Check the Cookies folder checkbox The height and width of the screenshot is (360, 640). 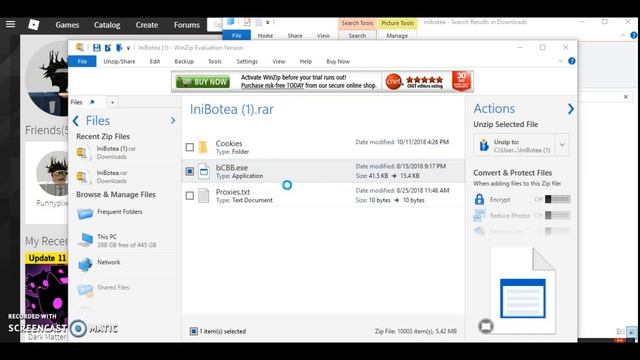coord(190,147)
